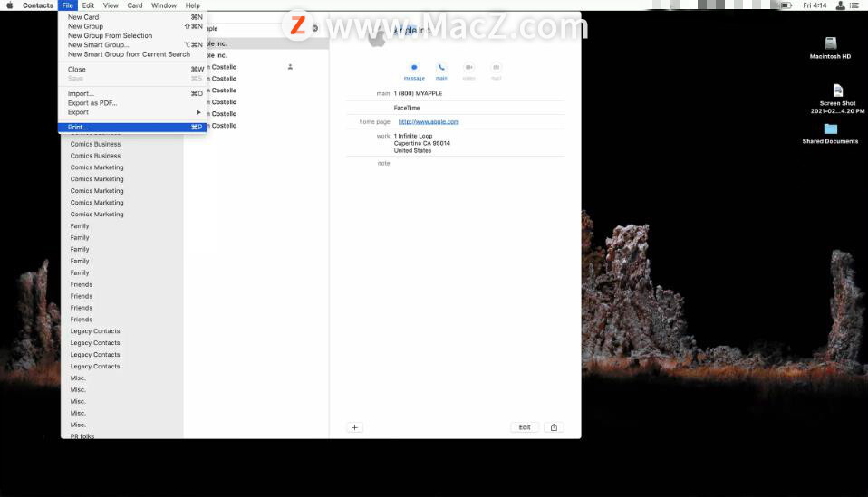Viewport: 868px width, 497px height.
Task: Choose New Smart Group from Current Search
Action: pos(131,54)
